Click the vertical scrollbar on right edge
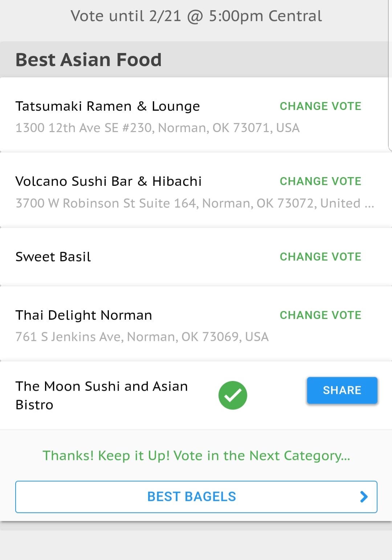 (390, 75)
